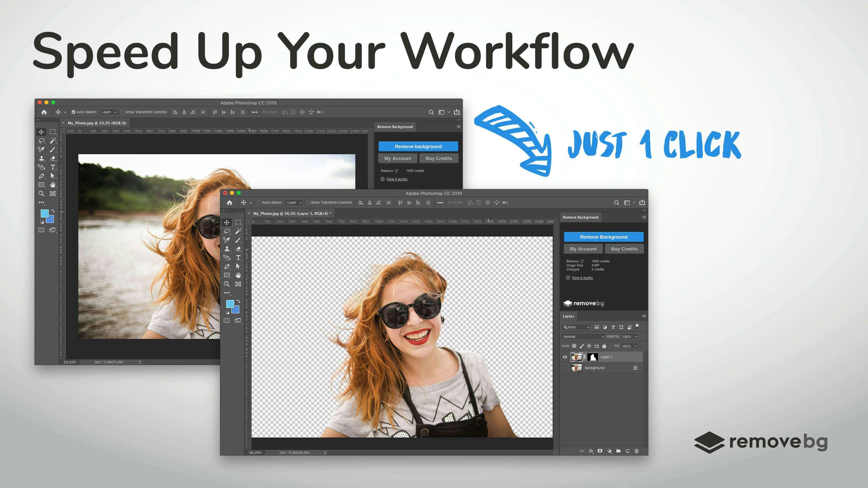Choose the Hand tool in the front window
Screen dimensions: 868x488
[238, 275]
